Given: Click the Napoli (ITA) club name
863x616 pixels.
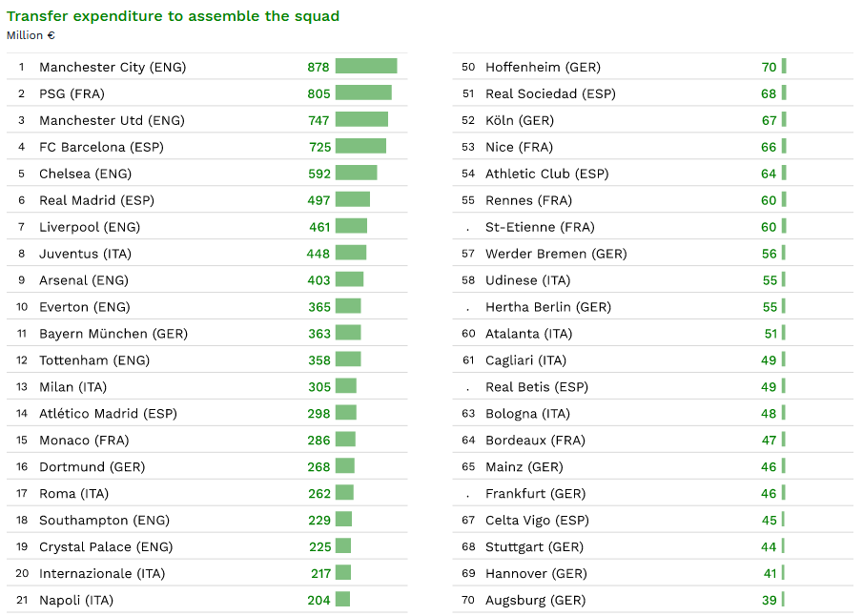Looking at the screenshot, I should click(76, 600).
